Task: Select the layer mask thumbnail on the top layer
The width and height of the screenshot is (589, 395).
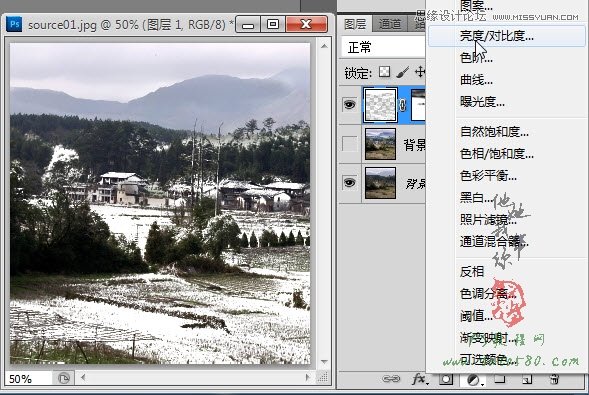Action: click(418, 105)
